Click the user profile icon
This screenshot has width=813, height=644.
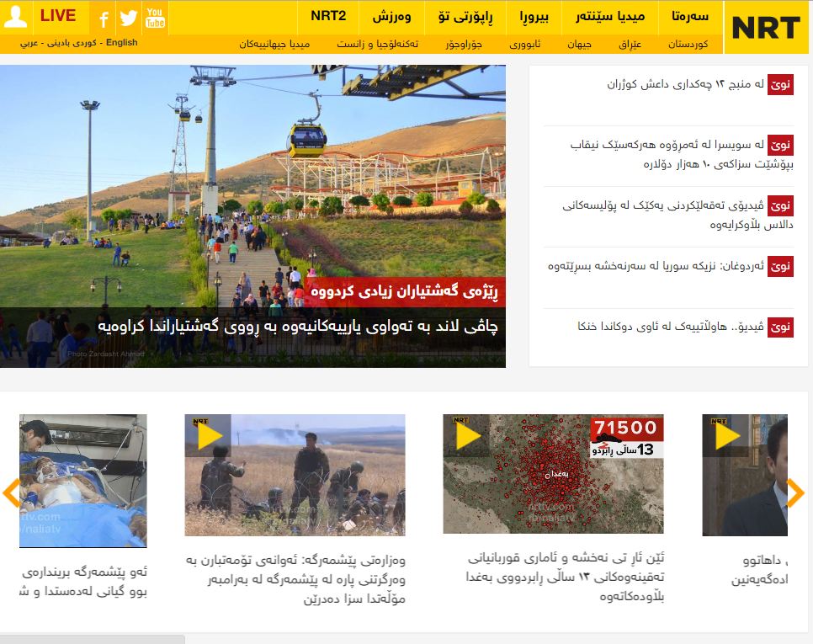tap(16, 16)
